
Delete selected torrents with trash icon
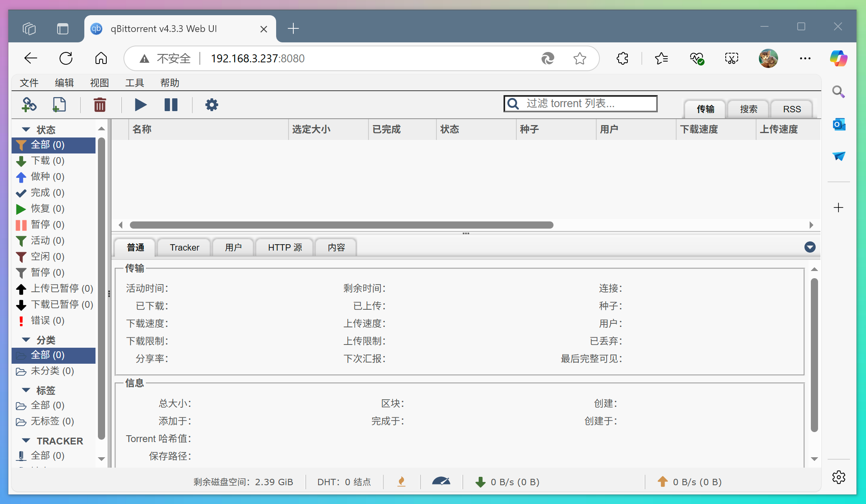click(x=100, y=105)
